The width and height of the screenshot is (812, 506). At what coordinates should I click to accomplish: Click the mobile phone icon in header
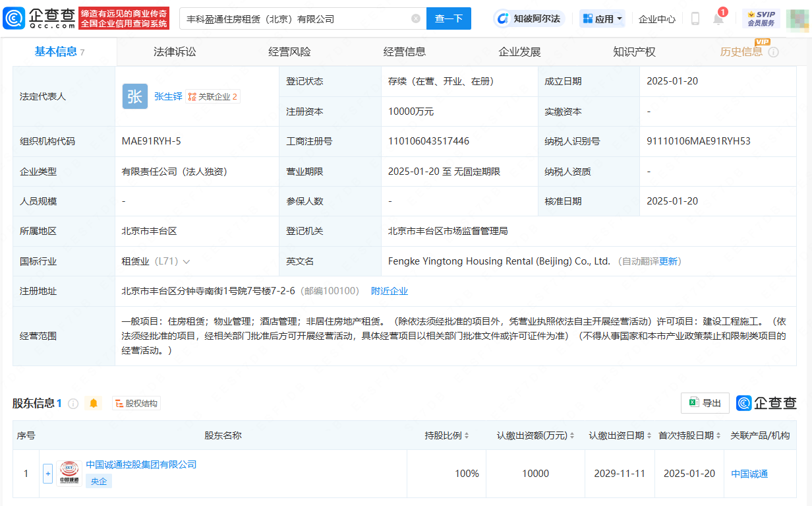click(x=695, y=18)
